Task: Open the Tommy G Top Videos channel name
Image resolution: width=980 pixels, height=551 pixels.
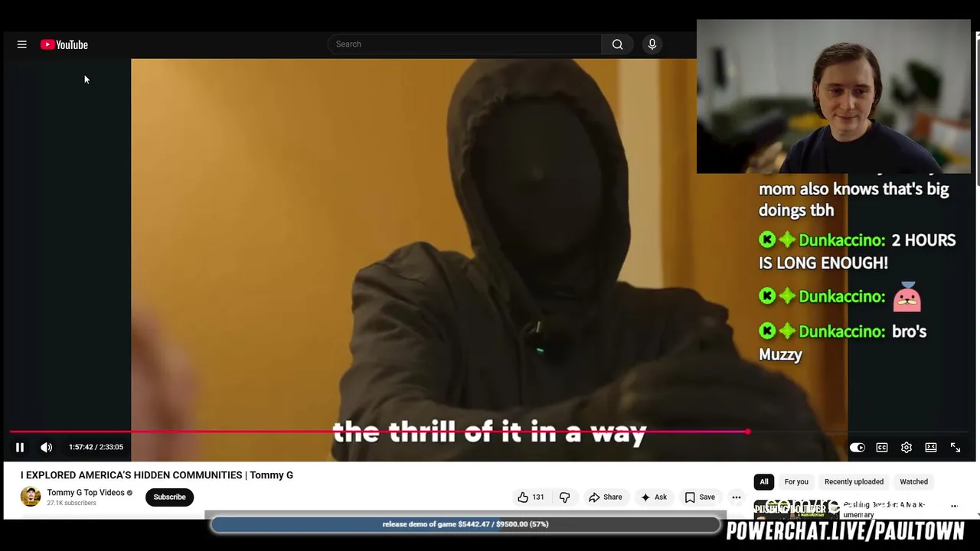Action: click(x=86, y=493)
